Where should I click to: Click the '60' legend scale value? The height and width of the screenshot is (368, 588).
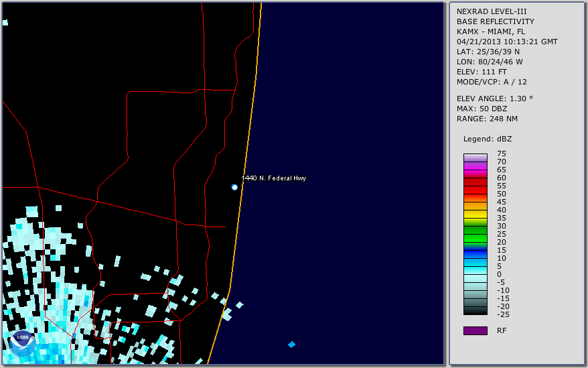click(x=502, y=178)
